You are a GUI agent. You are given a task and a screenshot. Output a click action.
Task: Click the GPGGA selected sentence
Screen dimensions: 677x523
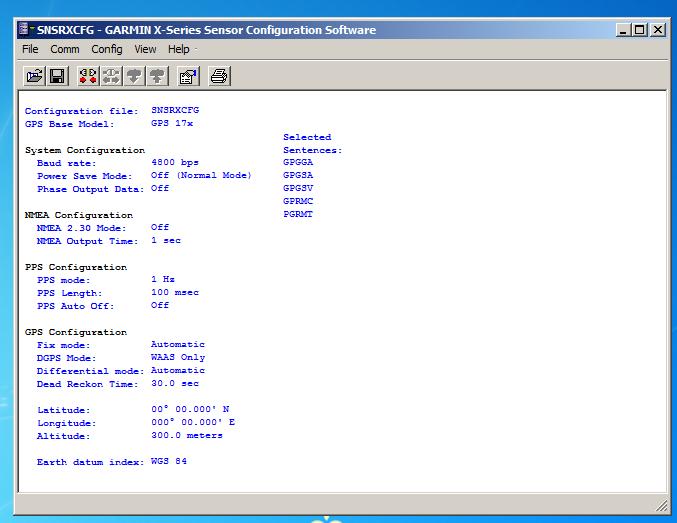298,162
